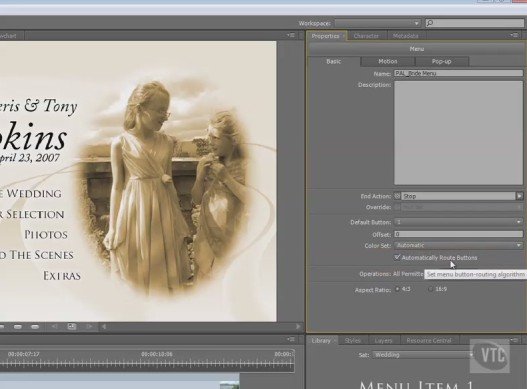Open the Properties panel options menu
The height and width of the screenshot is (389, 527).
pyautogui.click(x=514, y=35)
